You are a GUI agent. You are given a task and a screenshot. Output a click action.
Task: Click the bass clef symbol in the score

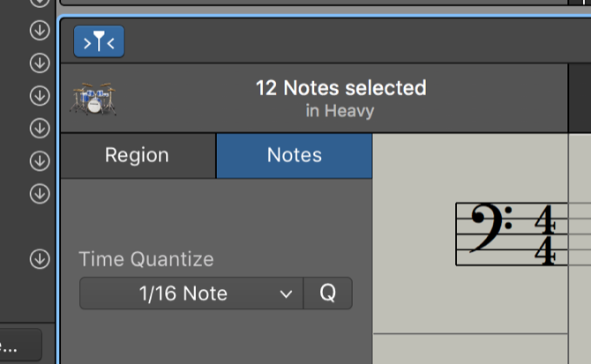coord(489,229)
